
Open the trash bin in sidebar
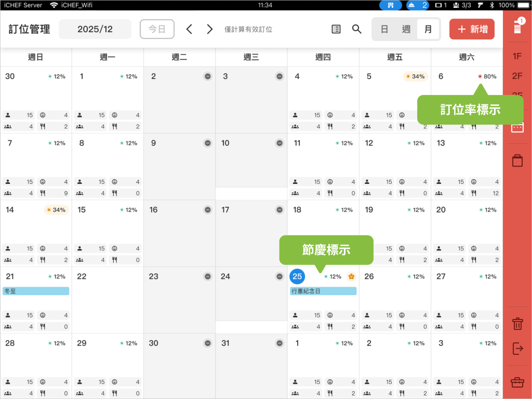517,324
